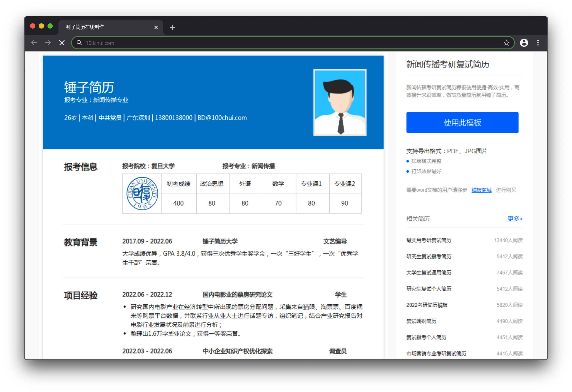Open 复试报考个人简历 link
The width and height of the screenshot is (572, 392).
point(426,337)
